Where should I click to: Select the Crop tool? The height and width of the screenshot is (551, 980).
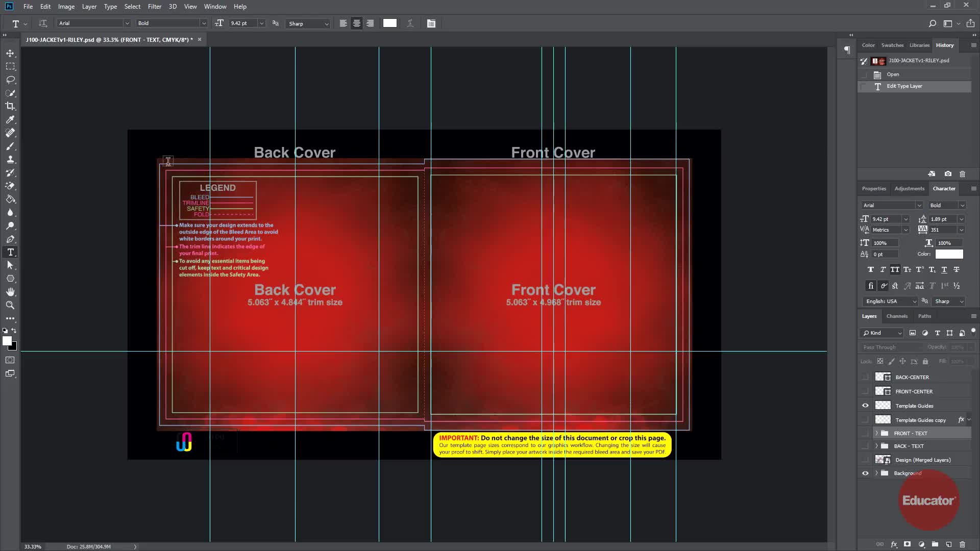(x=10, y=106)
